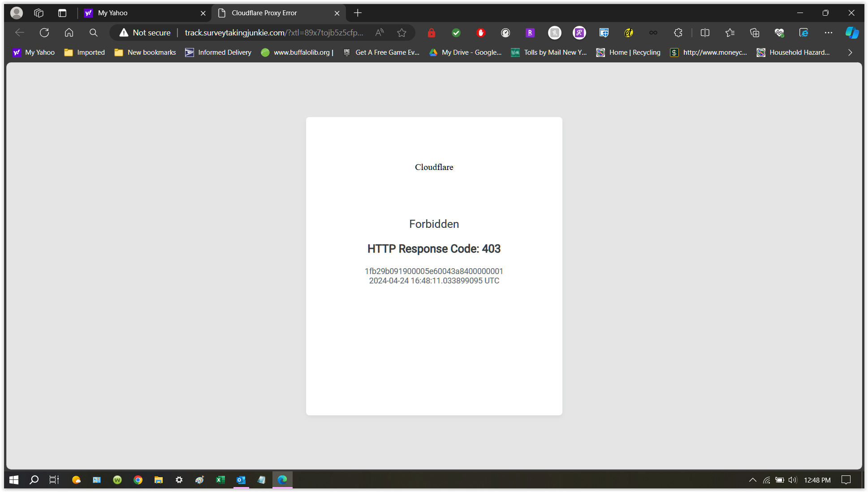The height and width of the screenshot is (492, 868).
Task: Open Task View on the taskbar
Action: point(54,480)
